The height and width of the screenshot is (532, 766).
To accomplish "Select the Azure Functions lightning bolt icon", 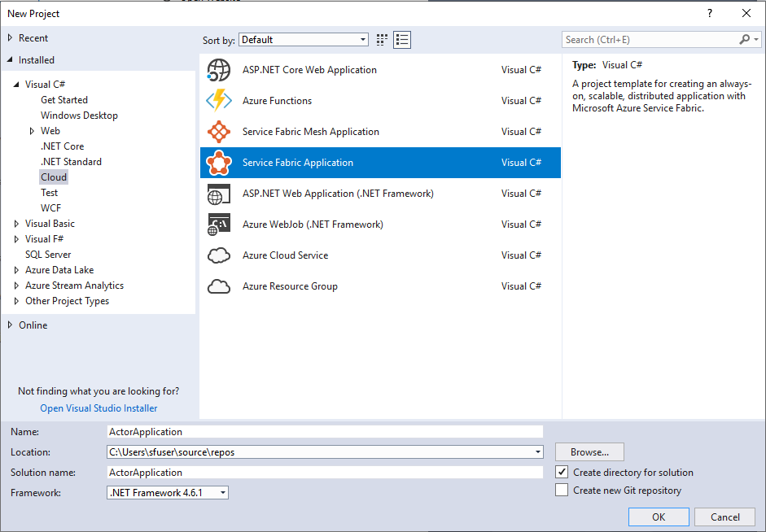I will 218,101.
